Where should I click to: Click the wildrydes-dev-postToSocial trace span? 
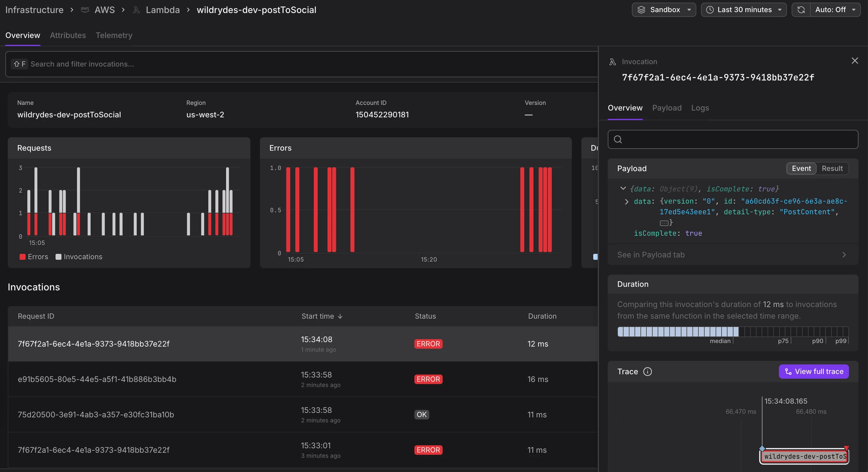tap(805, 456)
